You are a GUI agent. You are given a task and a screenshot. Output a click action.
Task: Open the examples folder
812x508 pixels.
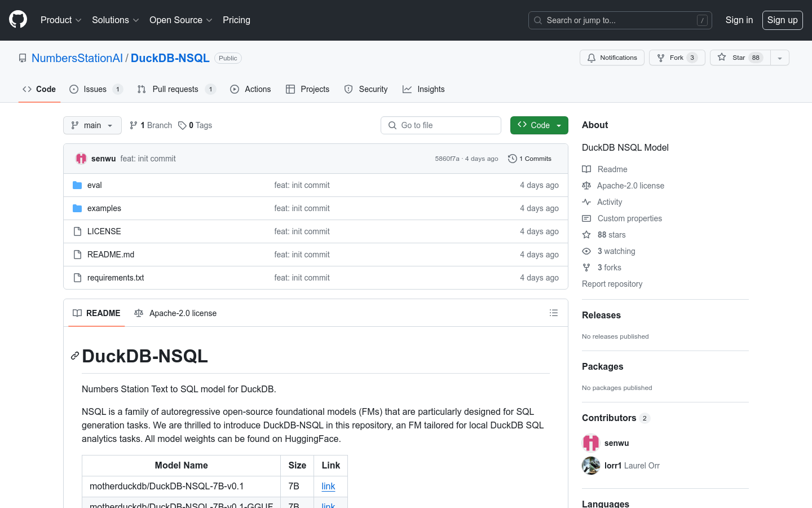(104, 208)
